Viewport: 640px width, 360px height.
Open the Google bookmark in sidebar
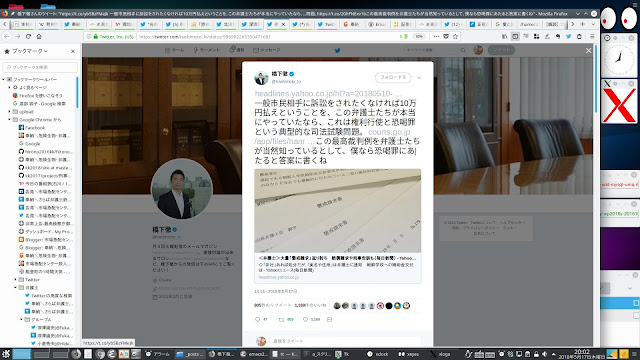click(x=29, y=144)
